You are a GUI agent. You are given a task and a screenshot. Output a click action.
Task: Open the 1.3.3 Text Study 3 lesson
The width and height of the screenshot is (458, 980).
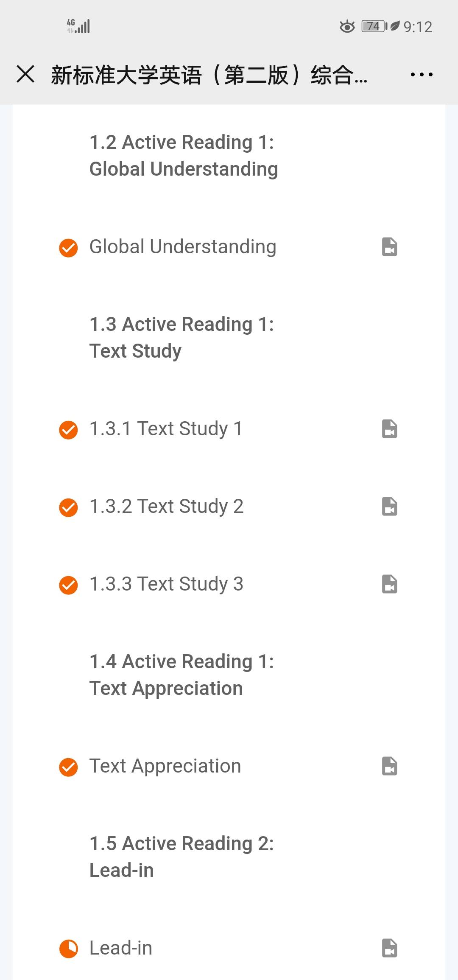coord(166,584)
